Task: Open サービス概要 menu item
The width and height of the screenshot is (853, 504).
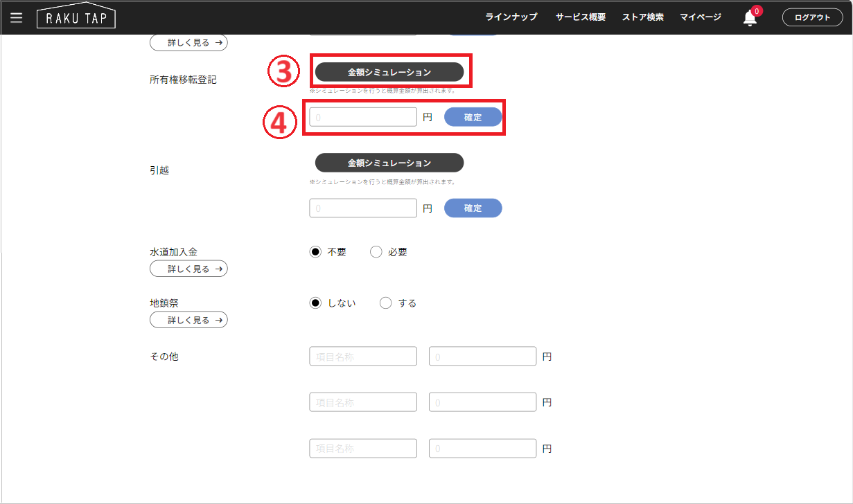Action: [x=581, y=17]
